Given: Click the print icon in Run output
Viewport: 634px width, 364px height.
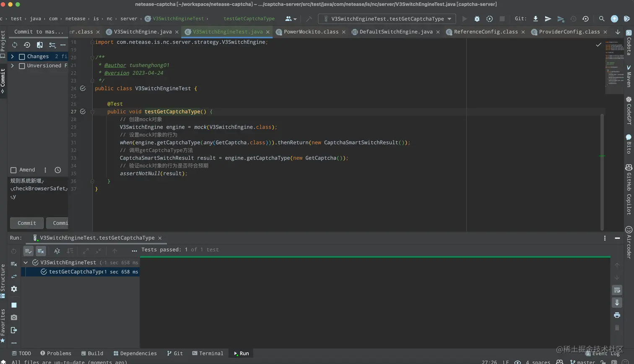Looking at the screenshot, I should tap(617, 315).
